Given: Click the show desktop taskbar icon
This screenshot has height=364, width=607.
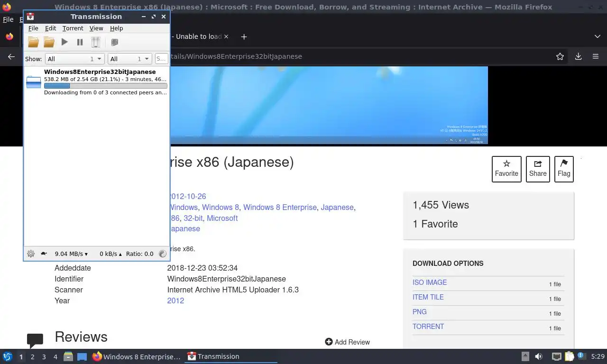Looking at the screenshot, I should point(82,356).
